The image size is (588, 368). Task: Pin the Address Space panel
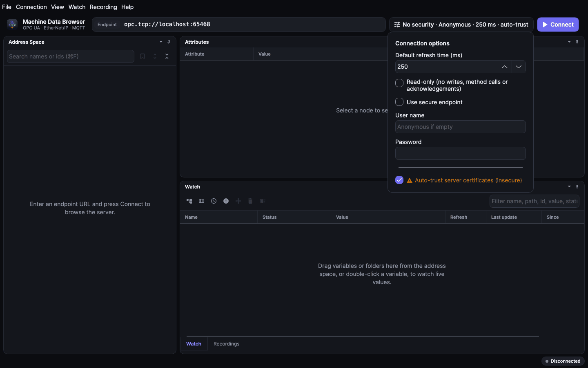[169, 42]
